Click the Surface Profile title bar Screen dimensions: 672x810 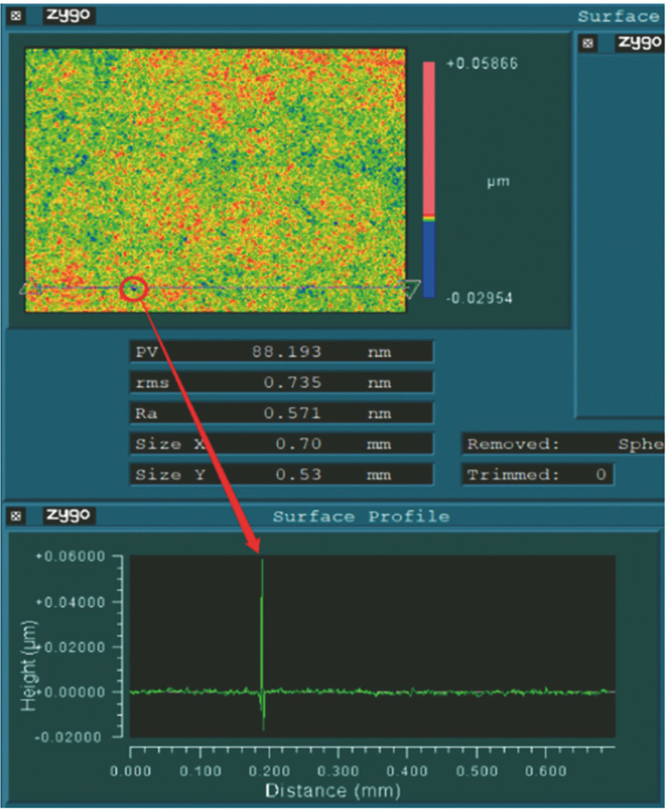[361, 516]
